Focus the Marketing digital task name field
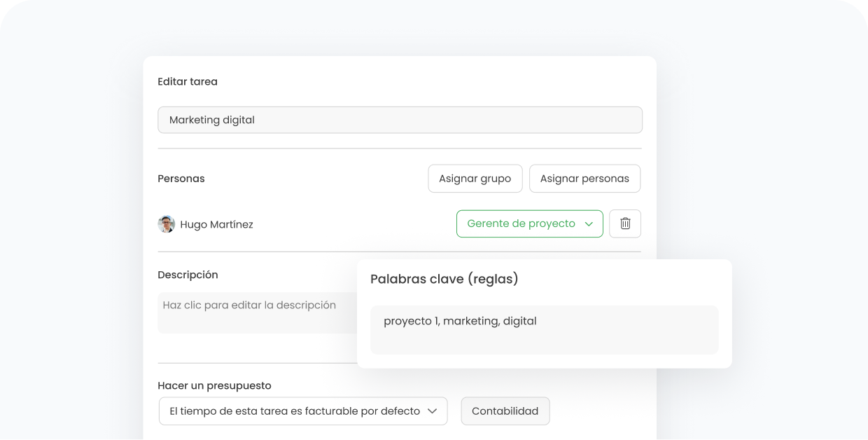The image size is (868, 440). [400, 120]
